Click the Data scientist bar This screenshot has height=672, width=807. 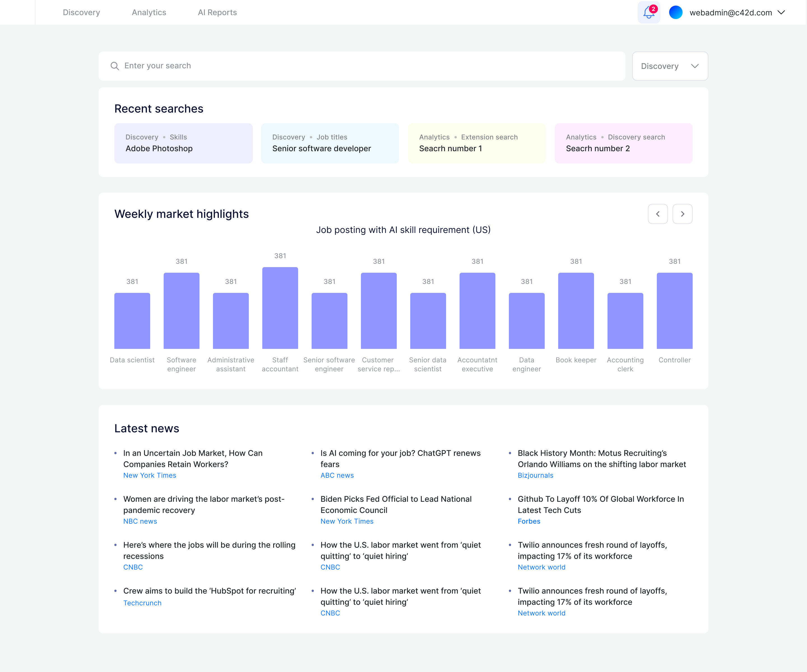132,321
